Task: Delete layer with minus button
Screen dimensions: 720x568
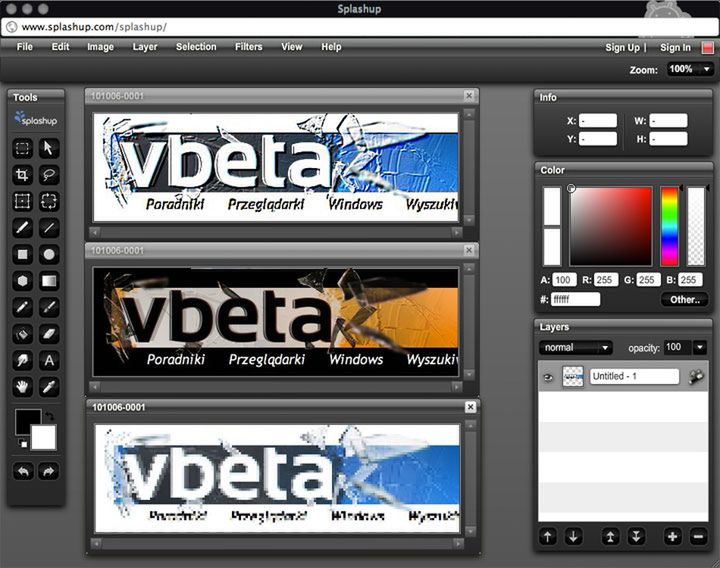Action: 698,536
